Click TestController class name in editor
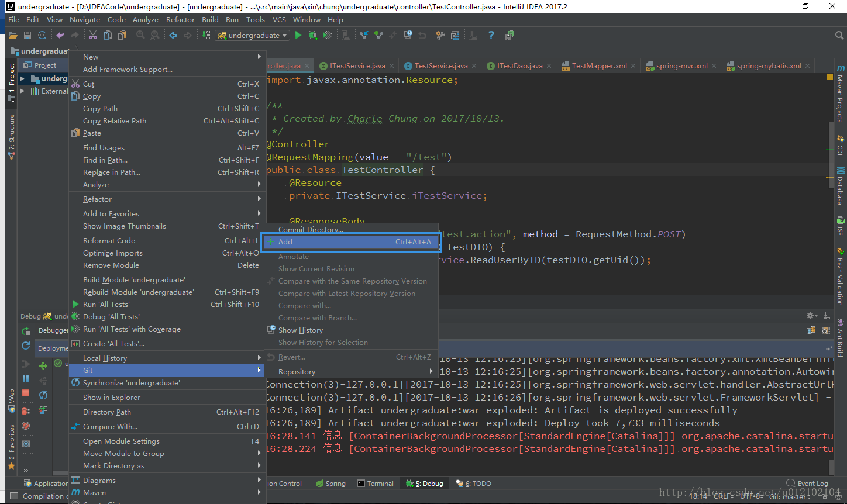The width and height of the screenshot is (847, 504). point(383,170)
